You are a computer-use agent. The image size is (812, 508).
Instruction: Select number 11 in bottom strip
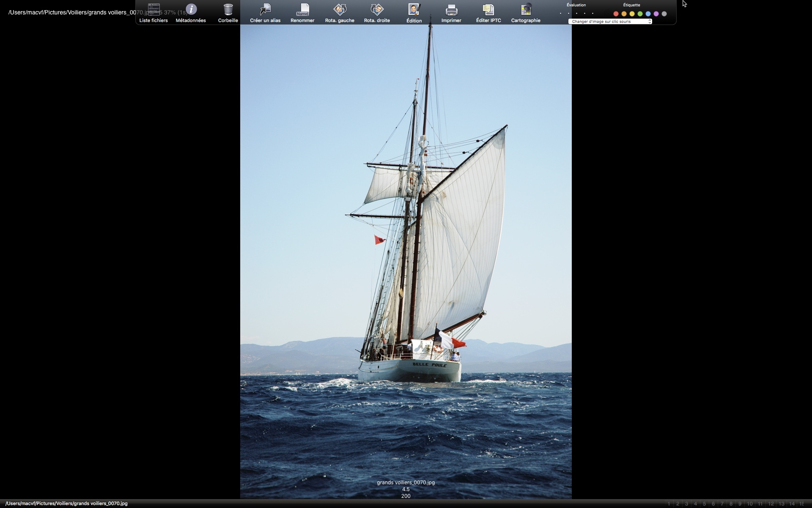[760, 504]
